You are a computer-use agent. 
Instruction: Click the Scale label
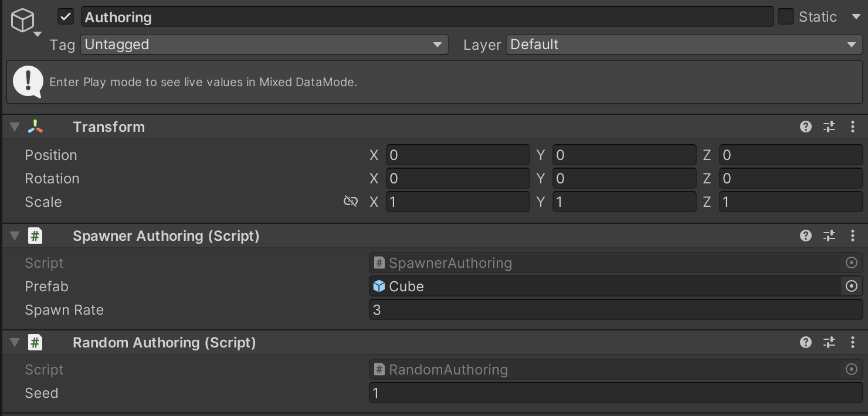pyautogui.click(x=43, y=202)
